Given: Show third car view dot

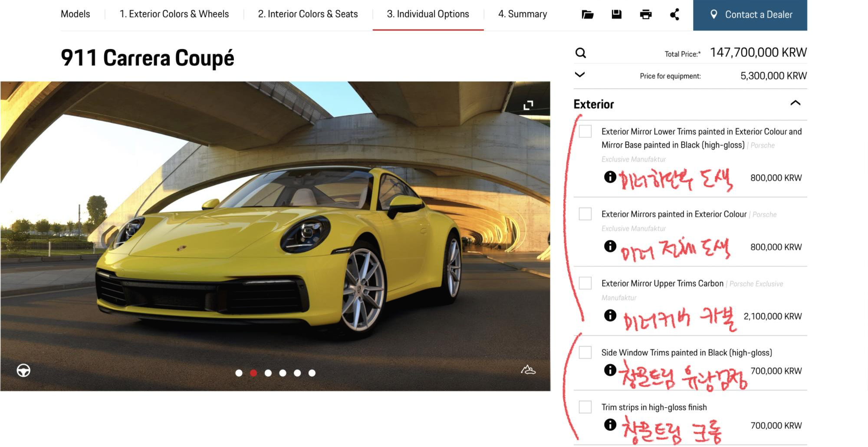Looking at the screenshot, I should [x=268, y=373].
